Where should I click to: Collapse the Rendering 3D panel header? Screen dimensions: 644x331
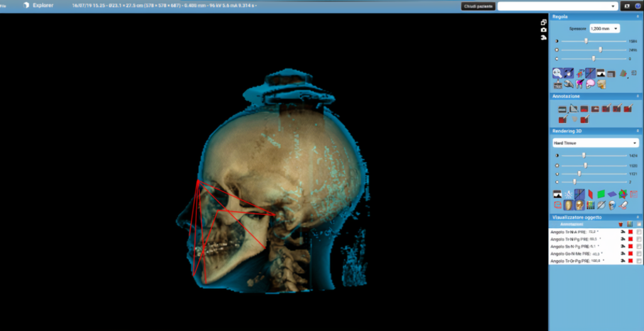pyautogui.click(x=638, y=131)
